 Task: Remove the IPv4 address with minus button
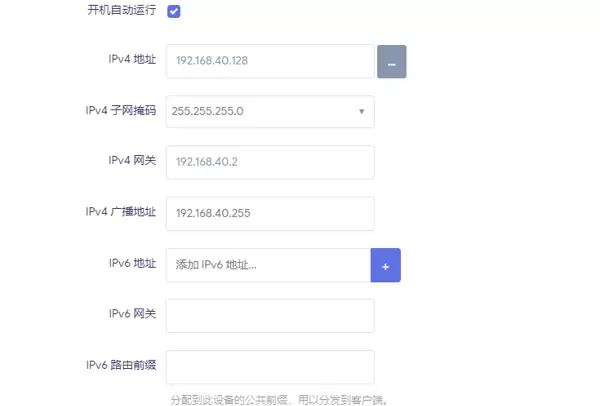click(391, 62)
